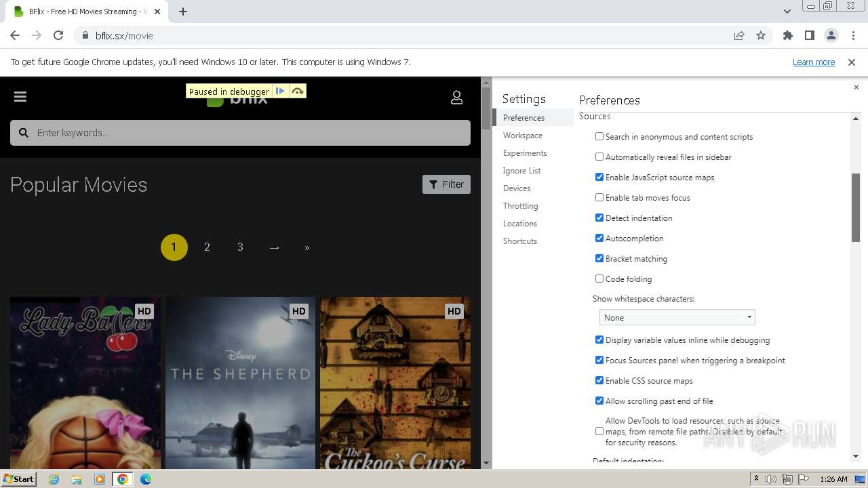
Task: Click the search magnifier icon
Action: [24, 133]
